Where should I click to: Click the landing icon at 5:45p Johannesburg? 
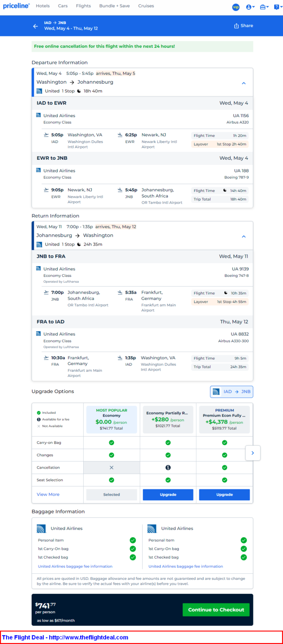point(120,190)
